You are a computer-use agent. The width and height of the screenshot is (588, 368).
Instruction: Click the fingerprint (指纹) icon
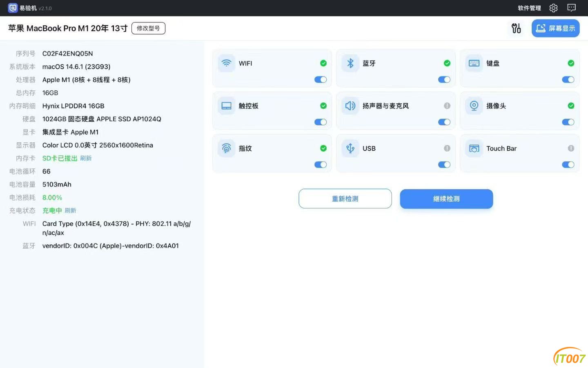[x=226, y=148]
